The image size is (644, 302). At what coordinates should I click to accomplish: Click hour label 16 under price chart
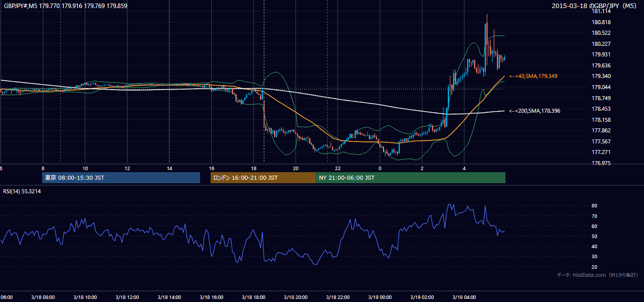212,168
